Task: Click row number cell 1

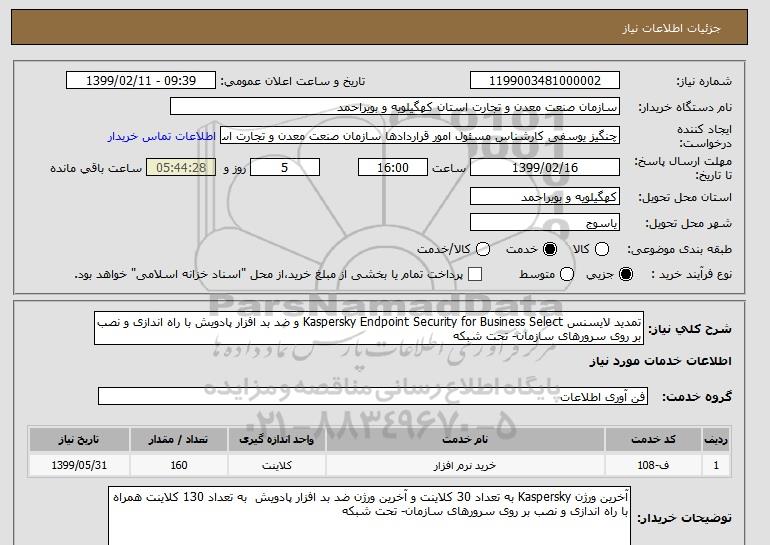Action: pos(716,465)
